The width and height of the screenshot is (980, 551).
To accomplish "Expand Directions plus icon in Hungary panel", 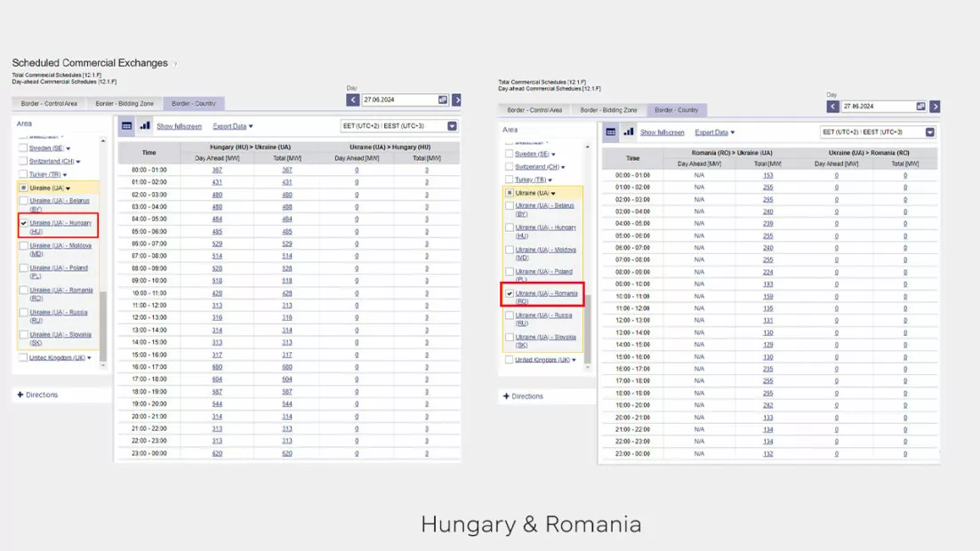I will tap(20, 395).
